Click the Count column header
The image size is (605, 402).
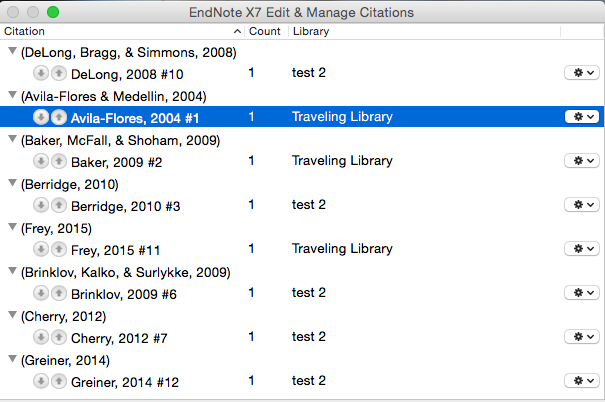pos(264,32)
